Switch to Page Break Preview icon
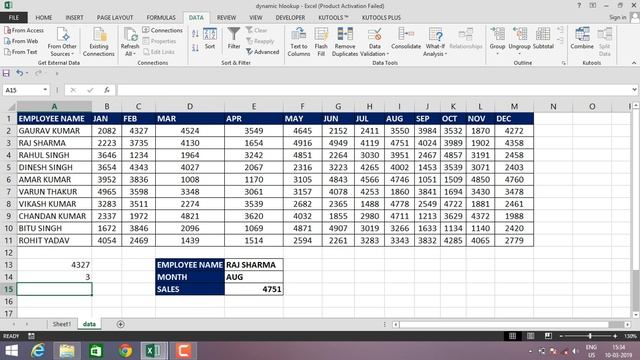Viewport: 640px width, 360px height. [548, 336]
